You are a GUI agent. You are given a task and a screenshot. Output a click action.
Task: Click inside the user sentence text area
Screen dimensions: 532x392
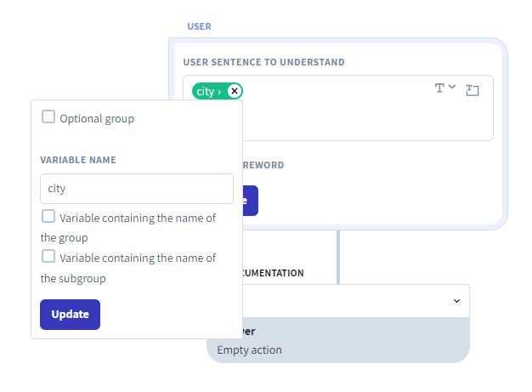click(357, 119)
